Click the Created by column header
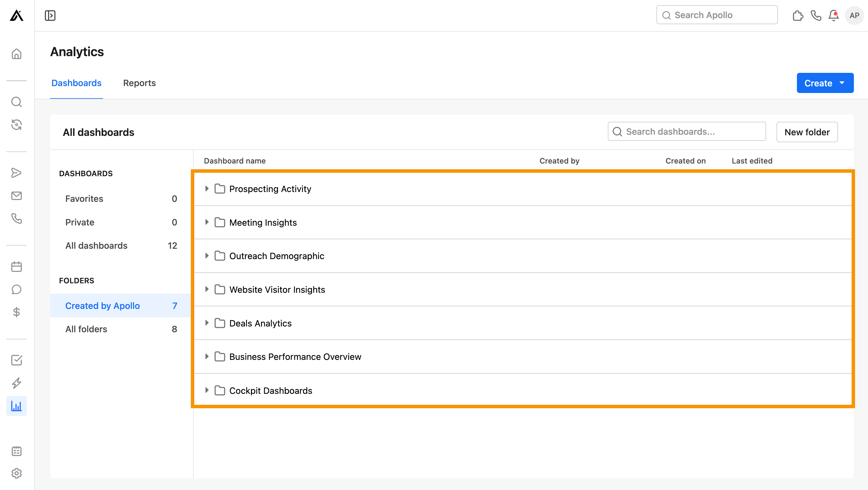868x490 pixels. click(559, 161)
